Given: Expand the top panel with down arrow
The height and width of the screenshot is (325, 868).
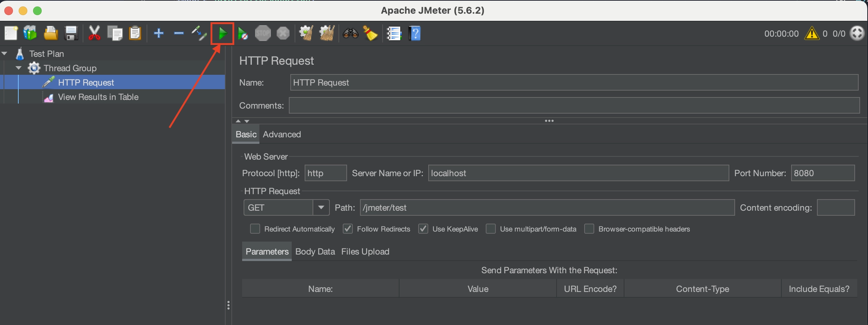Looking at the screenshot, I should click(x=247, y=121).
